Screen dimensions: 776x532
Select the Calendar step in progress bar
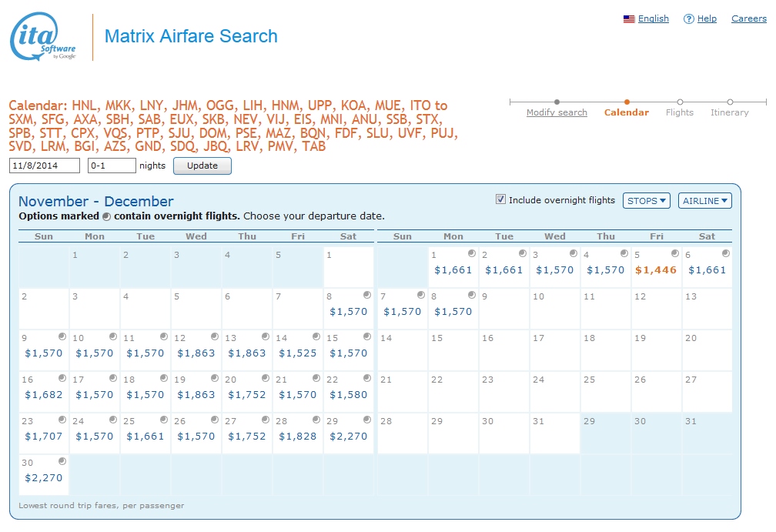pos(626,112)
